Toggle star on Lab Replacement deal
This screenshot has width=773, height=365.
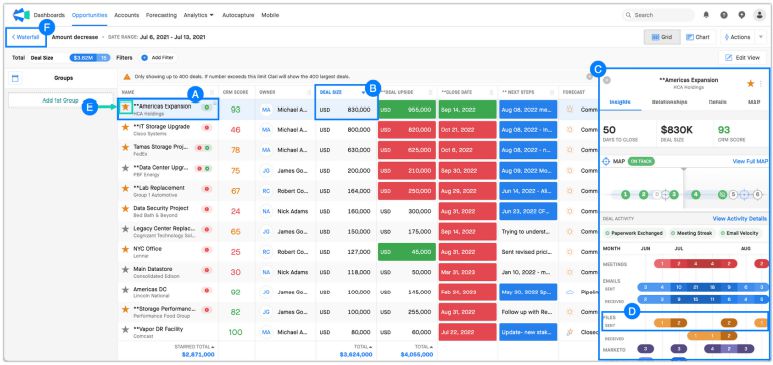point(125,188)
